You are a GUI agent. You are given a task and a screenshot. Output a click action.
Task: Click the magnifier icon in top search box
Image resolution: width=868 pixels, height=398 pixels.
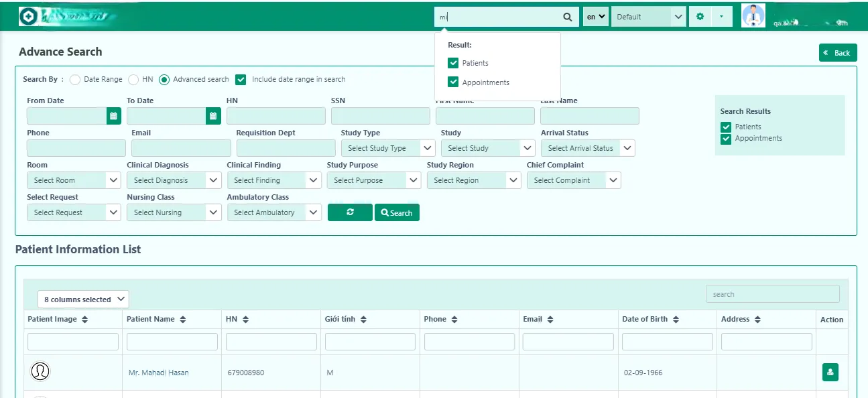(x=567, y=17)
